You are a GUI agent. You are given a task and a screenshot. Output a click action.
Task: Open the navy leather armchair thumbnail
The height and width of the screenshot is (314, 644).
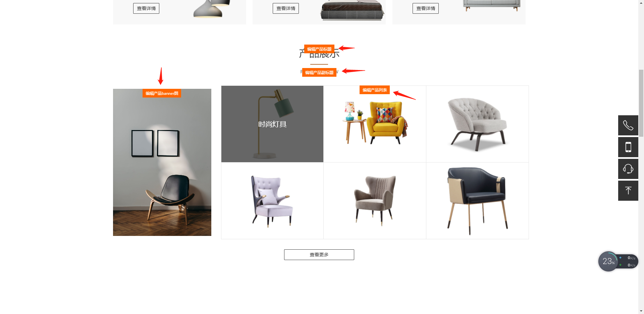(477, 201)
